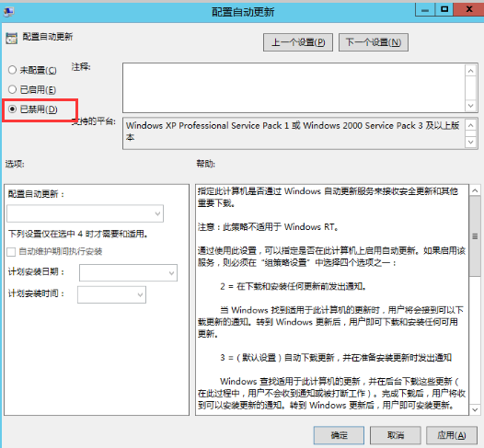The height and width of the screenshot is (448, 484).
Task: Minimize the 配置自动更新 window
Action: click(425, 10)
